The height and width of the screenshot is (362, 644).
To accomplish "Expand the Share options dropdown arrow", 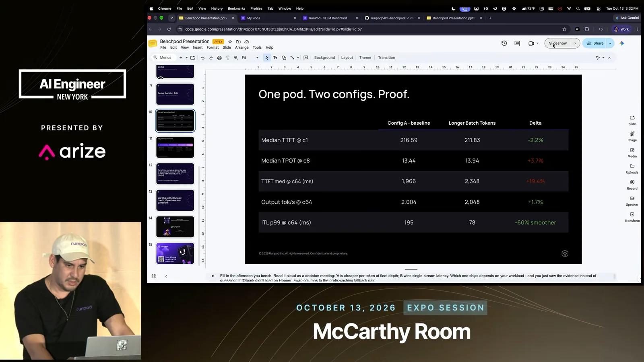I will 610,43.
